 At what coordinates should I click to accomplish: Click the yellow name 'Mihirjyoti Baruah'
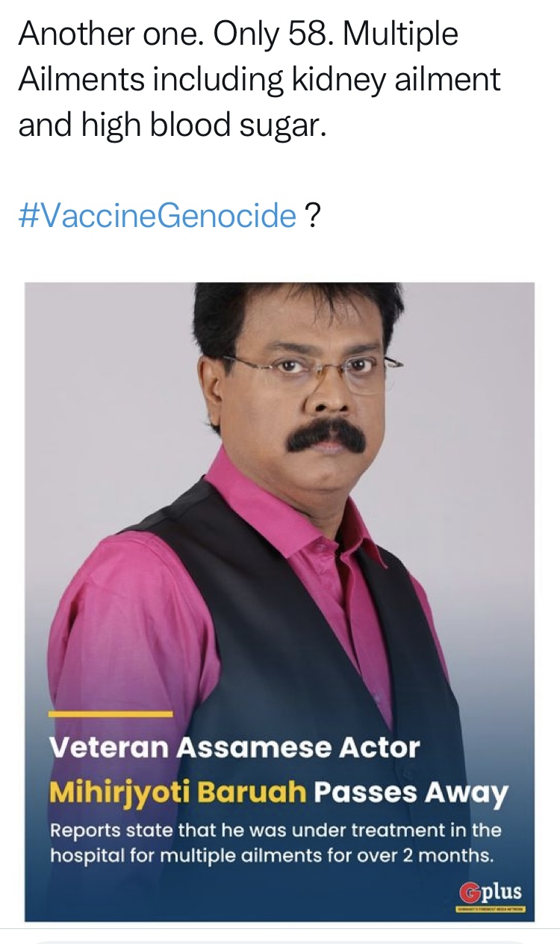coord(178,792)
